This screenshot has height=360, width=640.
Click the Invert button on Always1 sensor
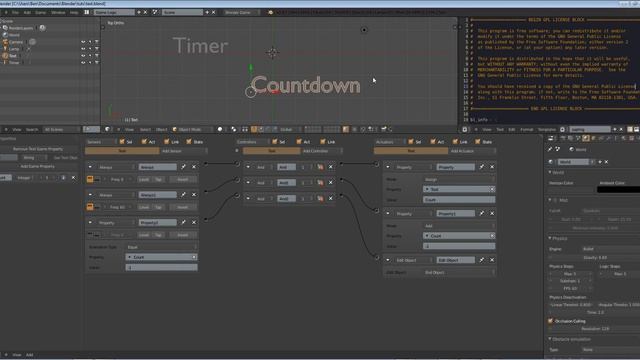[x=183, y=207]
